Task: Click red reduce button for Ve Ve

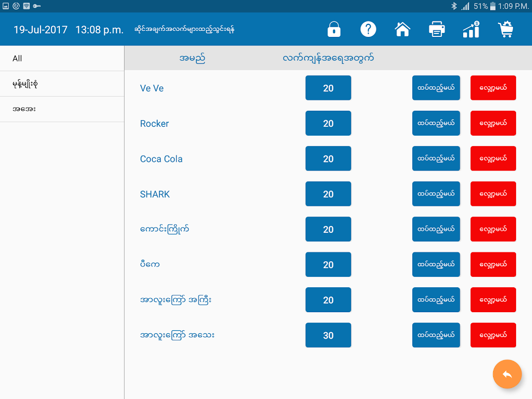Action: click(x=493, y=88)
